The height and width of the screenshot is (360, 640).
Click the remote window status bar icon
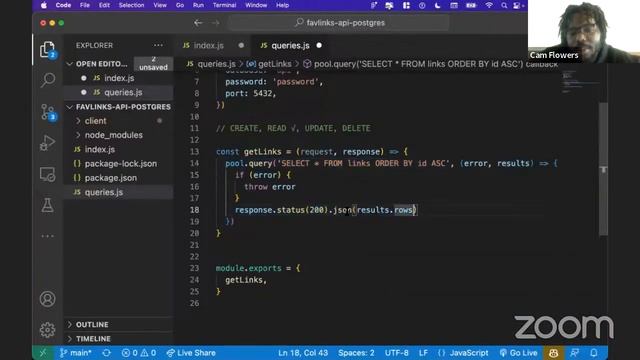point(43,353)
